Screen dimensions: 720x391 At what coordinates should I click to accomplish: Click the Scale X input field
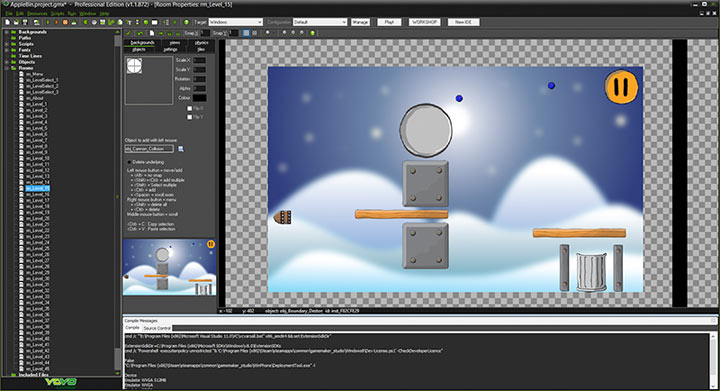199,60
